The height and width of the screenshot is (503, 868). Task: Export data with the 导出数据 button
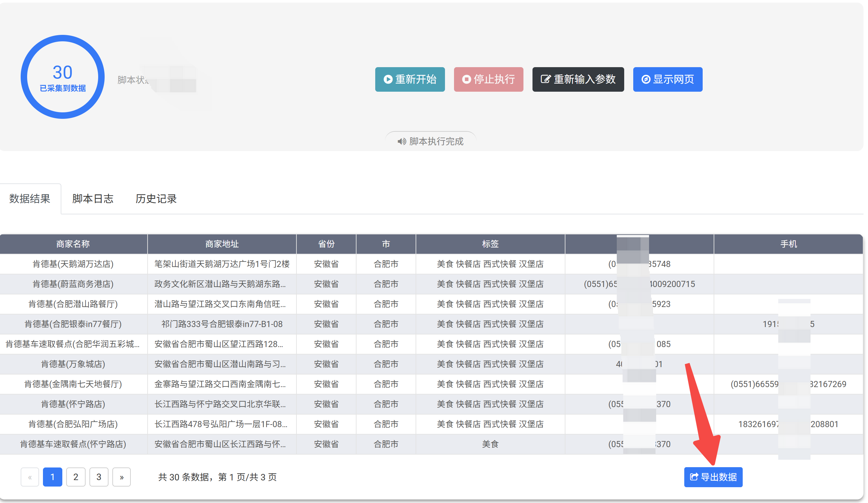pyautogui.click(x=713, y=477)
